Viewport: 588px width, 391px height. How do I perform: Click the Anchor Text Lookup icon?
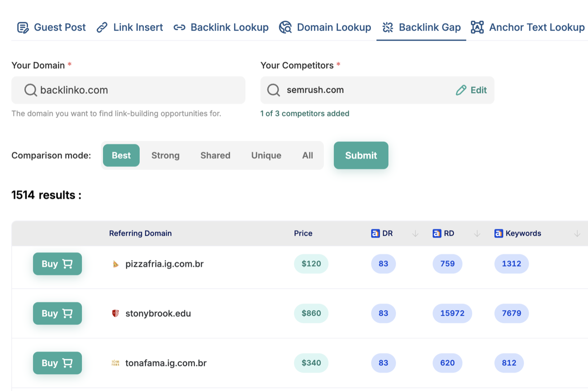tap(477, 28)
